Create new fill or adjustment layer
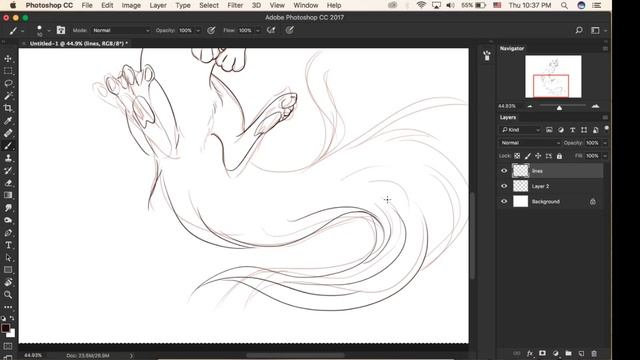 (x=556, y=353)
